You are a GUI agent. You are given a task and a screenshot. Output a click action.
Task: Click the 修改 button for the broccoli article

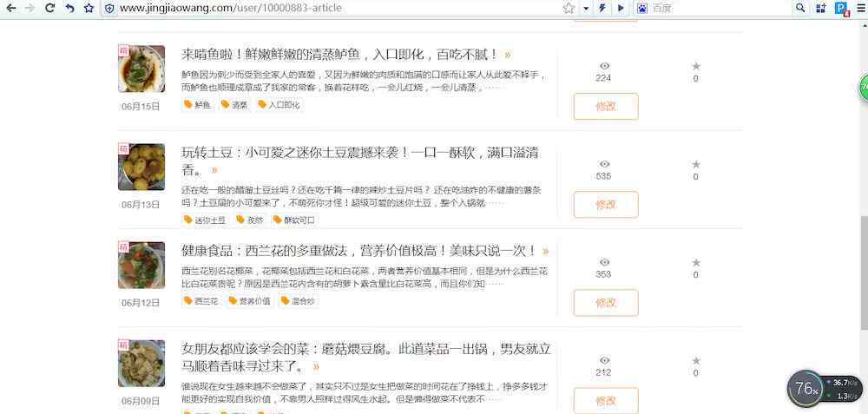click(606, 303)
